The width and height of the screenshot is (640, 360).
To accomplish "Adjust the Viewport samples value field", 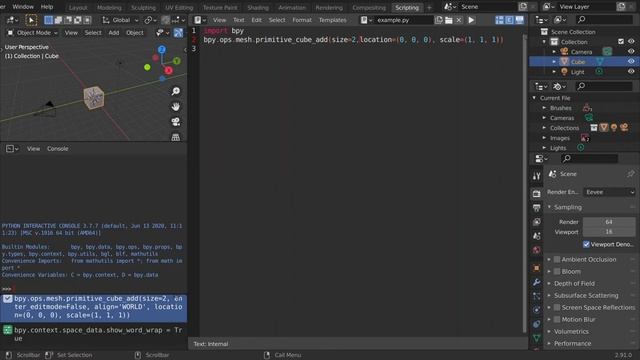I will [x=609, y=231].
